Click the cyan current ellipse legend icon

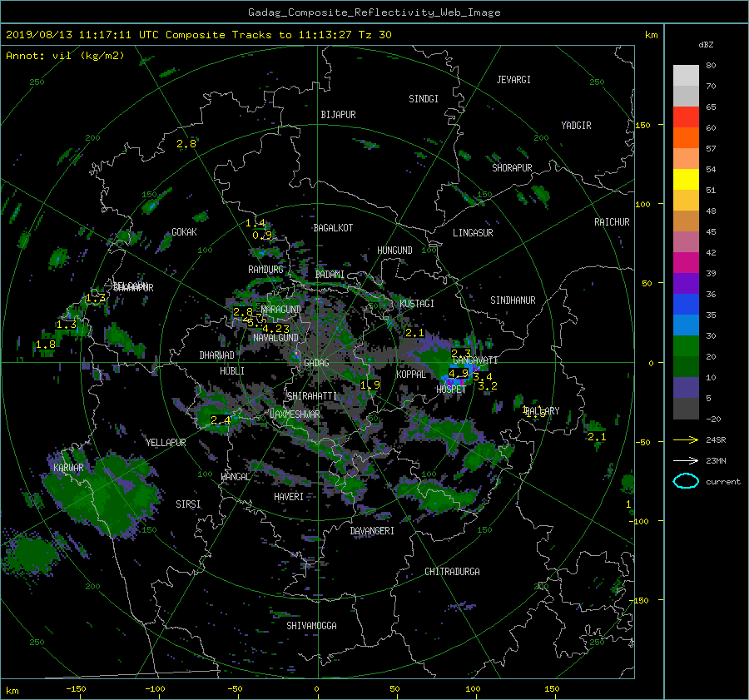[x=686, y=481]
